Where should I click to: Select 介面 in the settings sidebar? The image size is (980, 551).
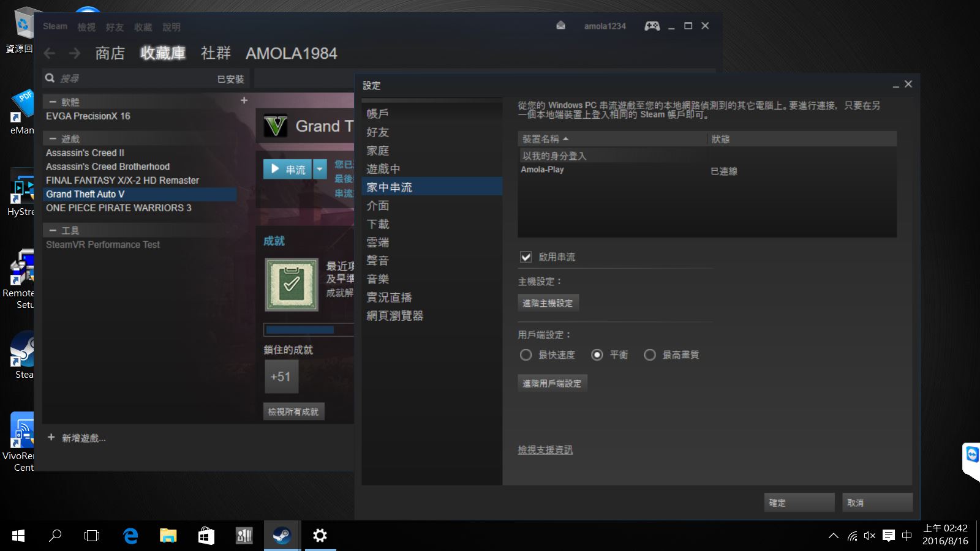432,205
